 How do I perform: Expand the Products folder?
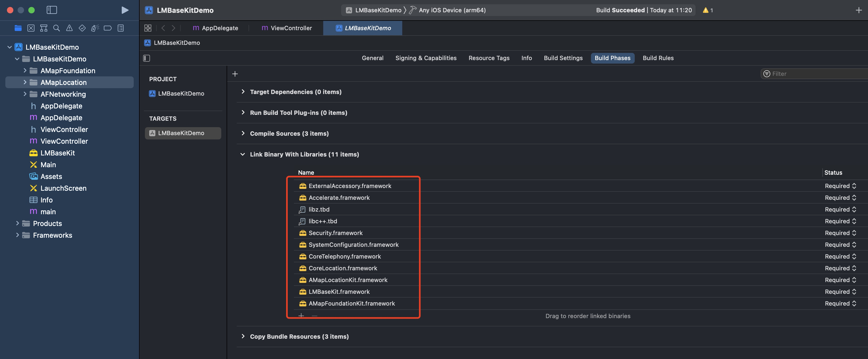pos(17,223)
